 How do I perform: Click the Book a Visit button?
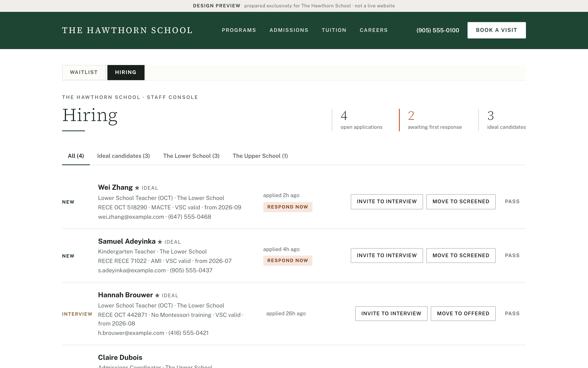[x=497, y=30]
